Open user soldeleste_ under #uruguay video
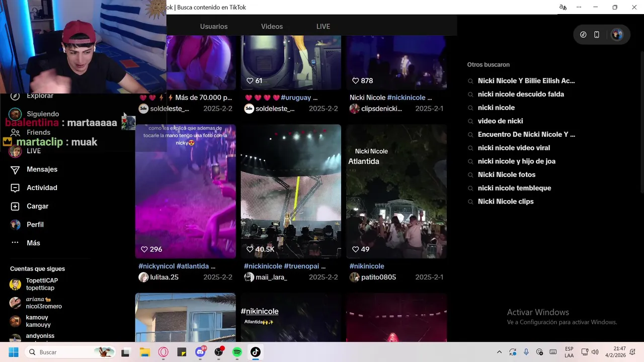The image size is (644, 362). coord(275,109)
